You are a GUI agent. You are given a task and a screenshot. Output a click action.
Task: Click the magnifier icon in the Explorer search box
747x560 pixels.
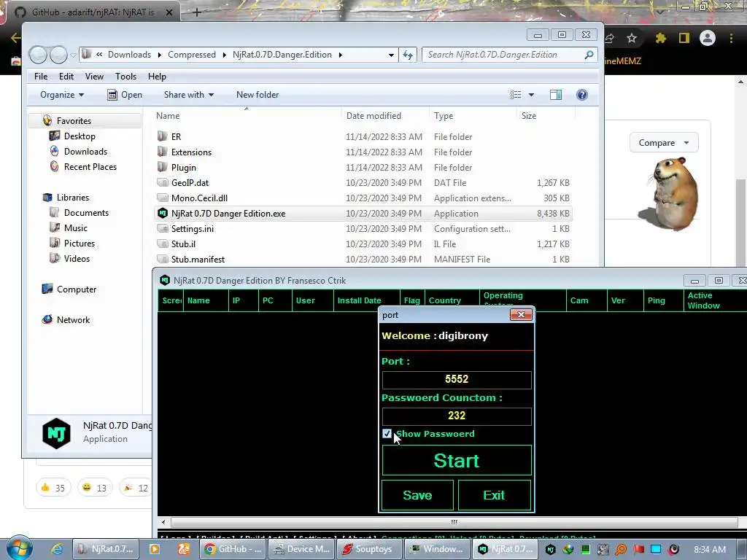(589, 55)
